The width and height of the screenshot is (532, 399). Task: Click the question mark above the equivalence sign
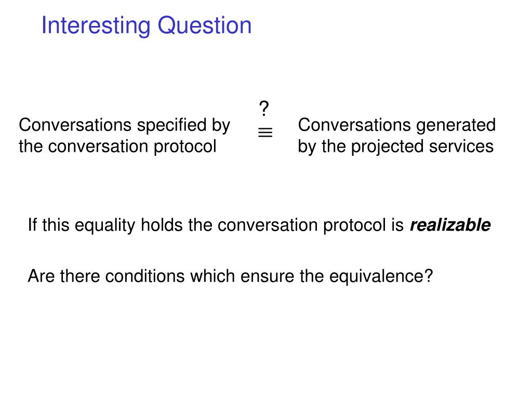264,109
